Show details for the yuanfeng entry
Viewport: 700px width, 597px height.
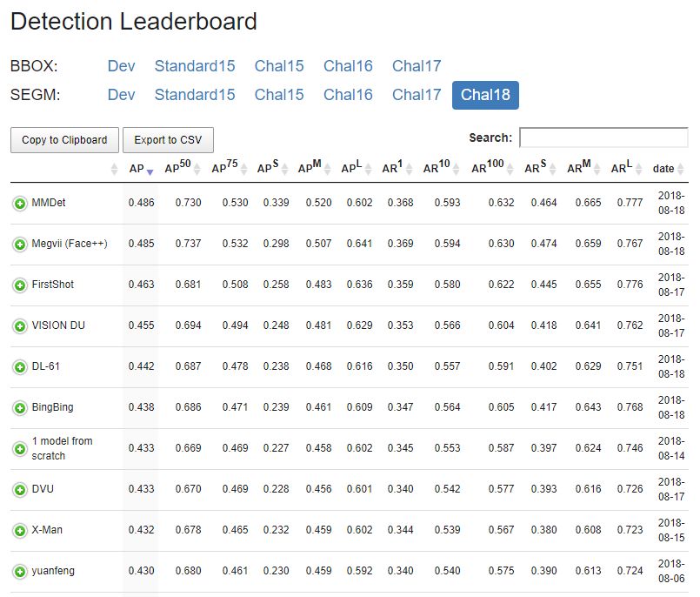(x=19, y=572)
